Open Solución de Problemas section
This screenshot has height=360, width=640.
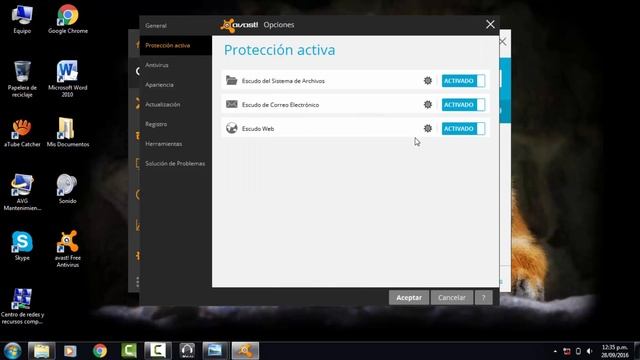point(175,163)
